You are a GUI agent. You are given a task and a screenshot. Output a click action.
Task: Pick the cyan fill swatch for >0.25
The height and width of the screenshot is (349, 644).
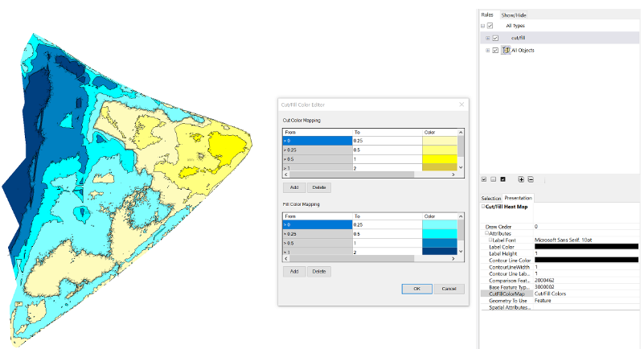coord(440,234)
